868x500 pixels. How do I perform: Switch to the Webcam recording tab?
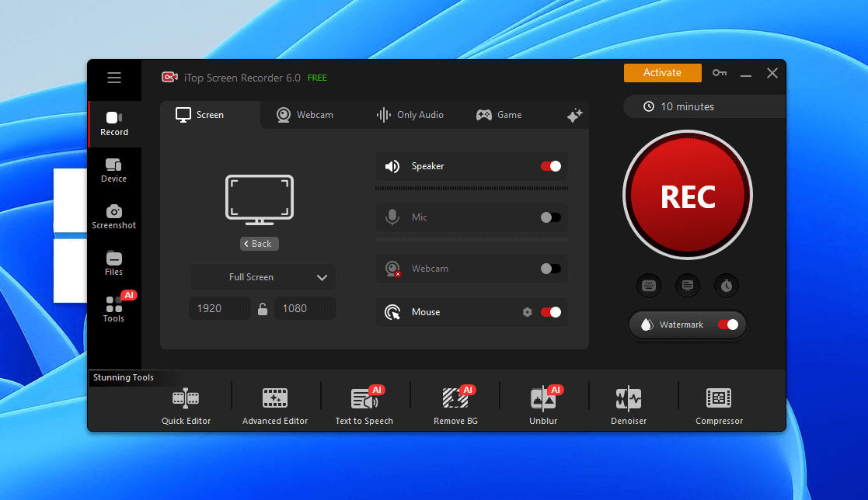[x=305, y=115]
